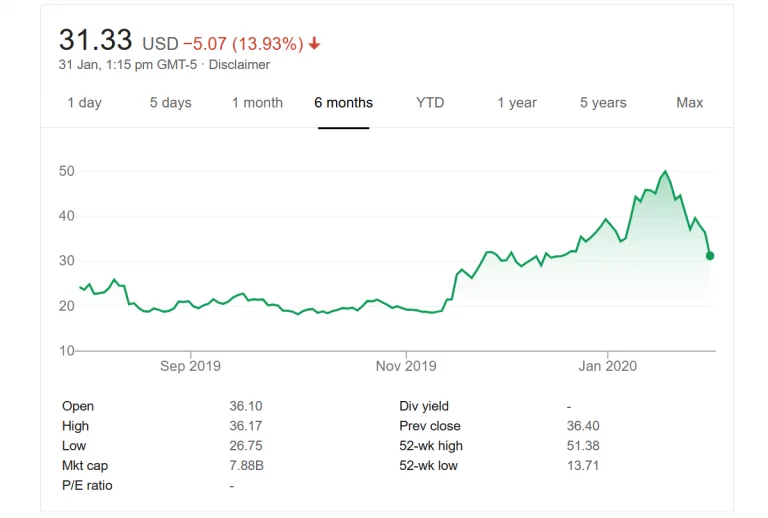
Task: Switch to the 1 day tab
Action: pyautogui.click(x=84, y=103)
